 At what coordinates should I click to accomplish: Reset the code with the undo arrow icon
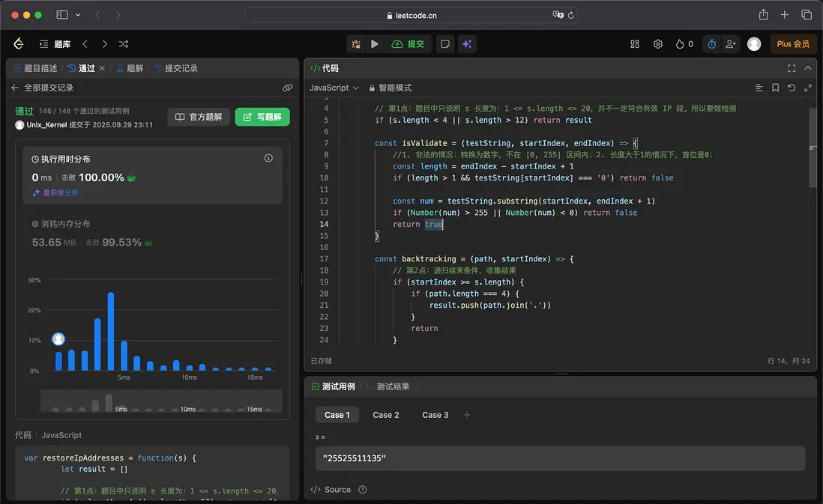[x=792, y=88]
